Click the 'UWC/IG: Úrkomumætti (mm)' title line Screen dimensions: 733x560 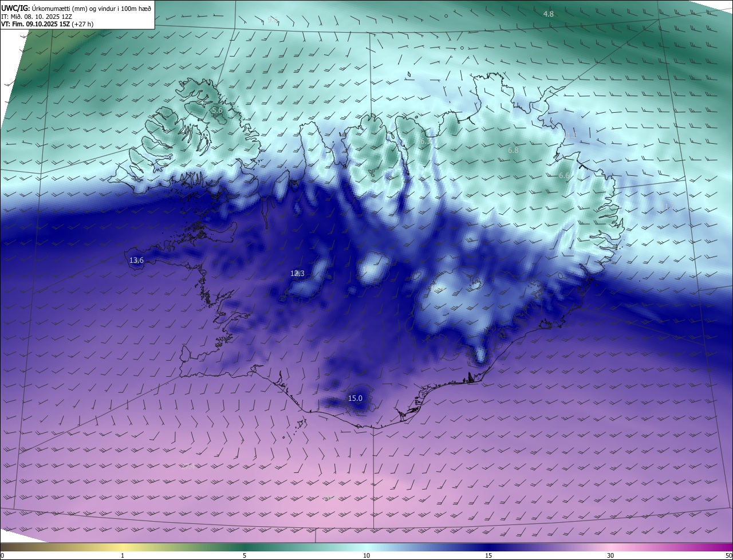pyautogui.click(x=76, y=7)
